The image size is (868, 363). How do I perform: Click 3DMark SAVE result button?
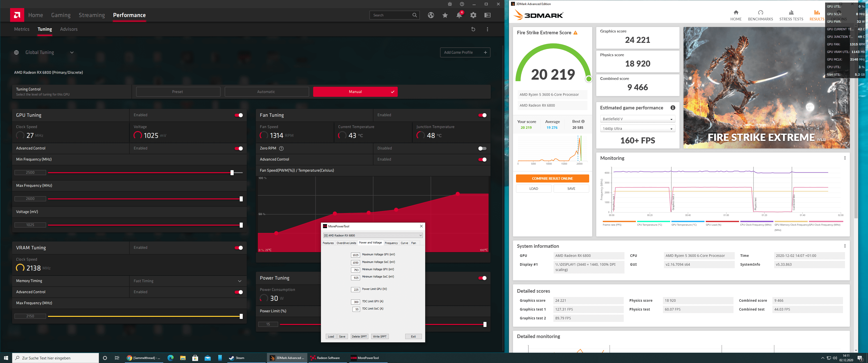(571, 189)
